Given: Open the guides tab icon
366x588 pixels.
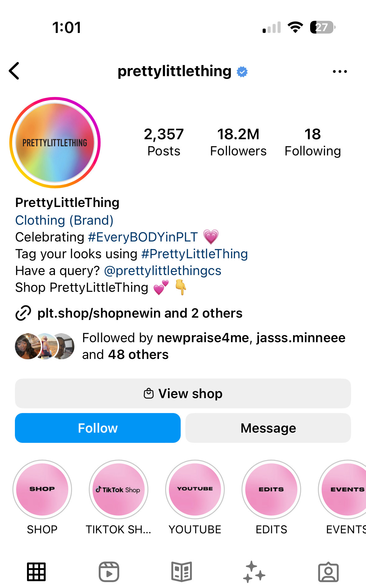Looking at the screenshot, I should pos(182,572).
